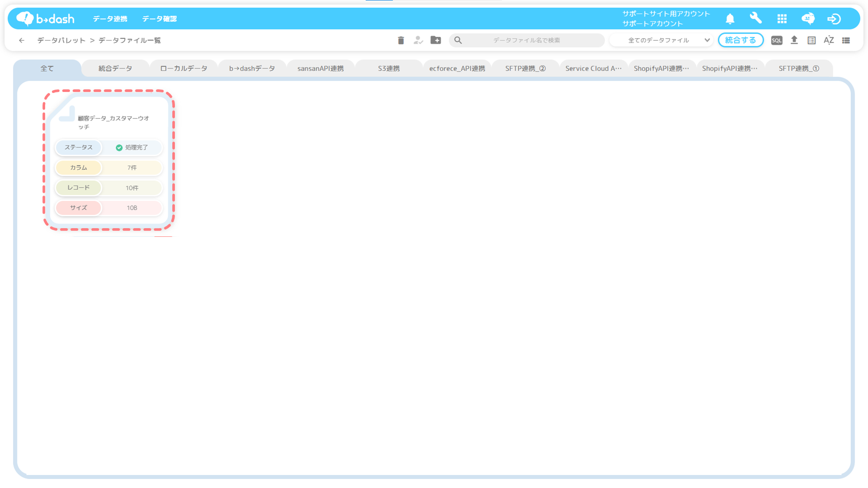Open the データ確認 menu

click(x=159, y=19)
